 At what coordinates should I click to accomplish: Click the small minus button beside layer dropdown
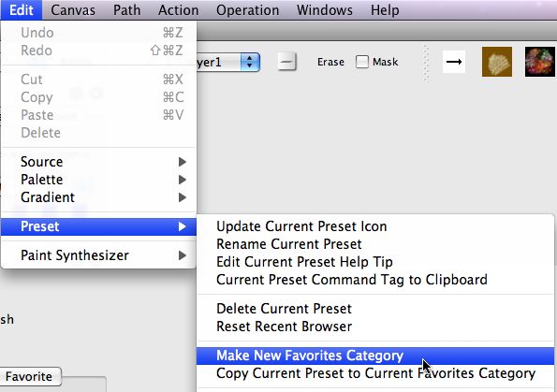pos(286,62)
